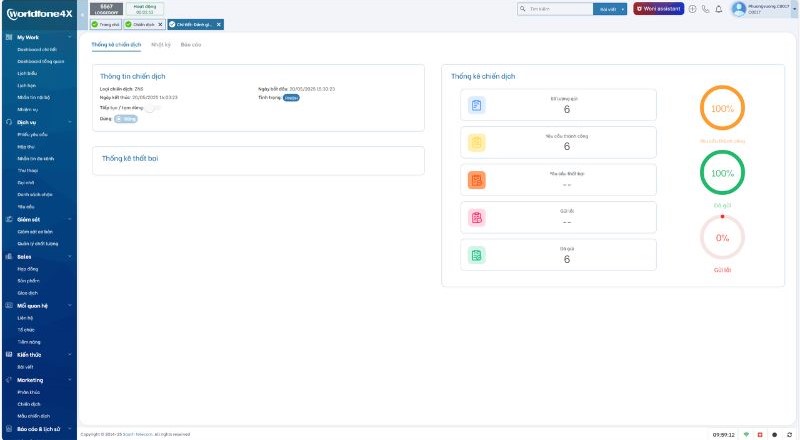Click the orange icon in third stats card
The image size is (800, 440).
pos(477,180)
